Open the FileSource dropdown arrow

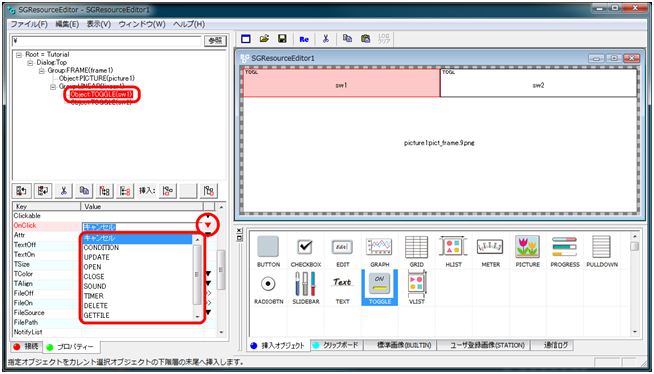point(208,312)
